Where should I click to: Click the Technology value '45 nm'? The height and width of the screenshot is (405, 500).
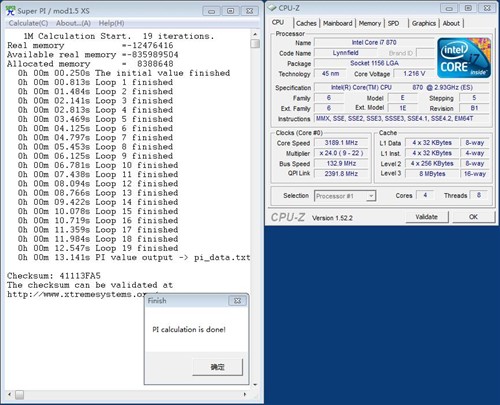(x=330, y=74)
